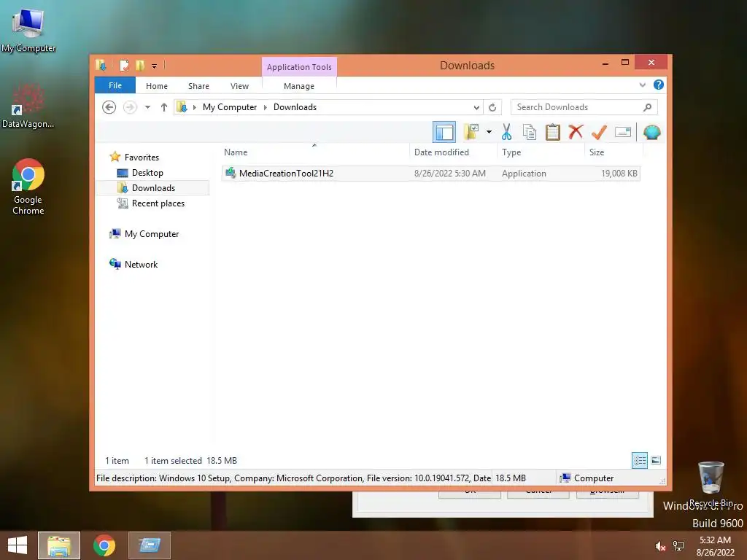Click the search magnifier icon
The height and width of the screenshot is (560, 747).
click(x=648, y=107)
